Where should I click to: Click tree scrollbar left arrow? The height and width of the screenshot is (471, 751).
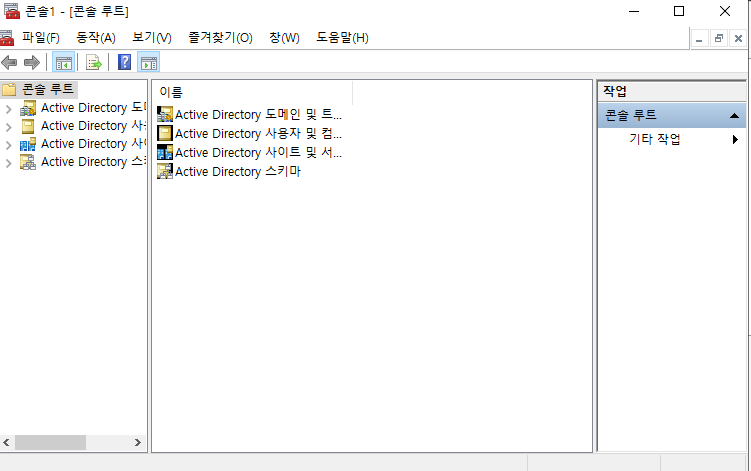pos(7,442)
